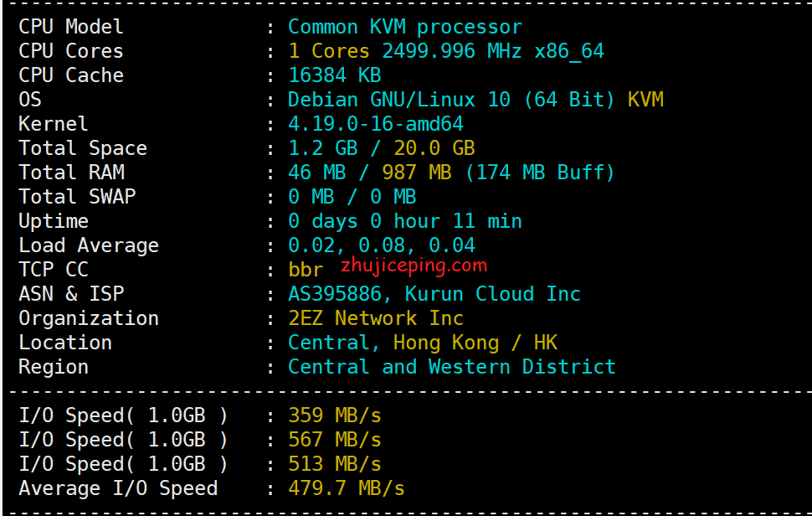Click the 'Organization' label

89,318
